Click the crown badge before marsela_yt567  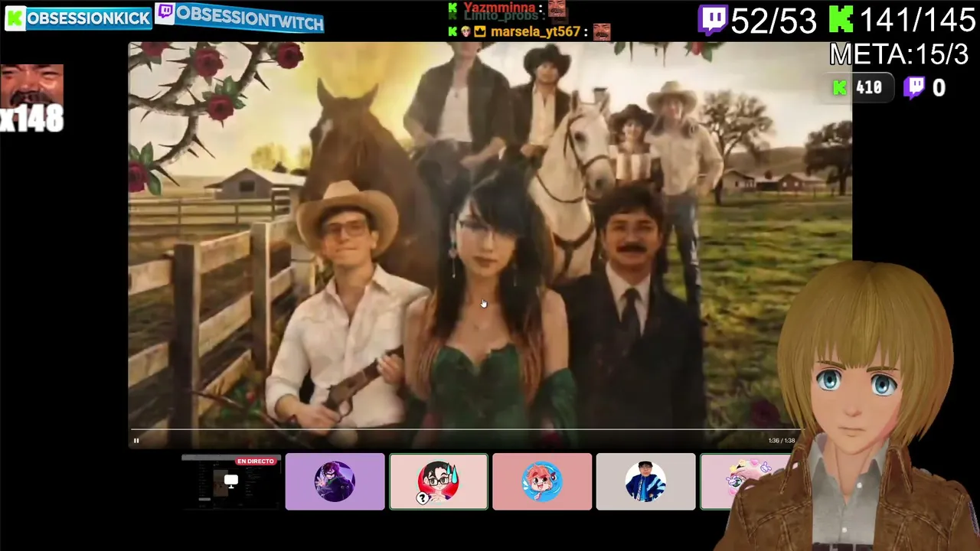point(479,31)
